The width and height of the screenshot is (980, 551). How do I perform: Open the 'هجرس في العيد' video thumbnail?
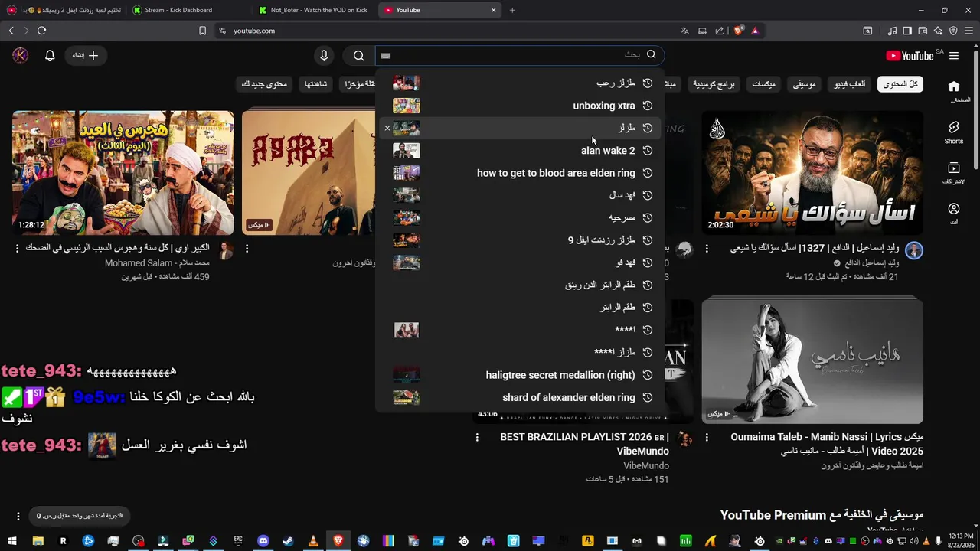[x=123, y=172]
